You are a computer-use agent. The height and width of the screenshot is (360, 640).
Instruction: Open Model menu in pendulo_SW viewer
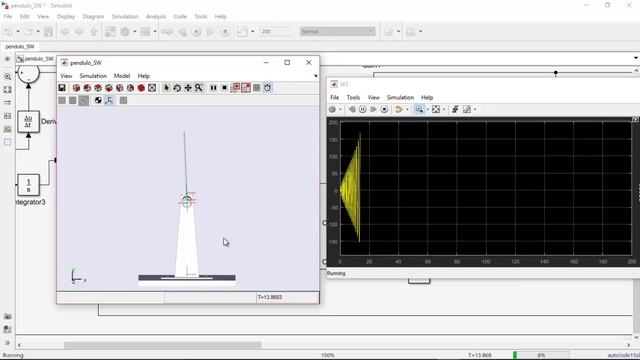[x=122, y=76]
